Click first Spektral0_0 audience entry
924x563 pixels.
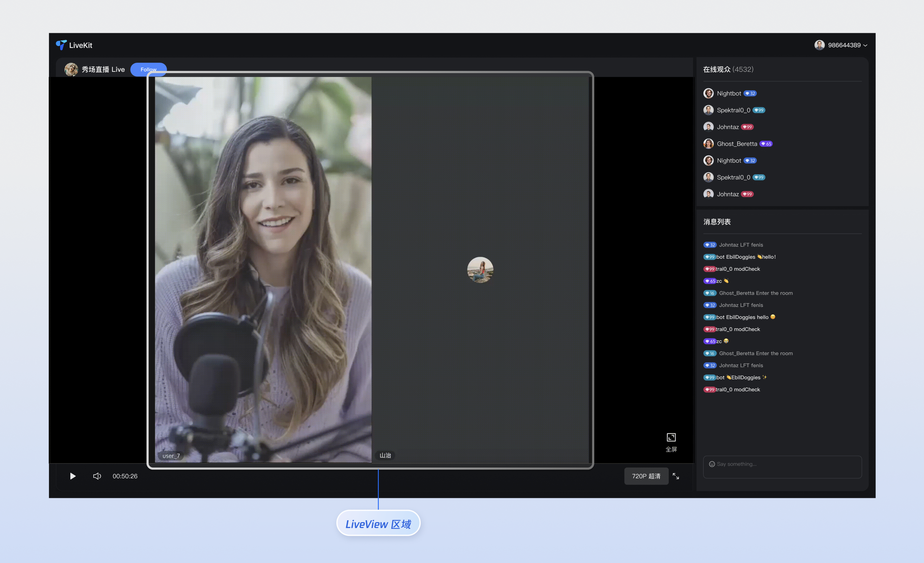point(733,110)
